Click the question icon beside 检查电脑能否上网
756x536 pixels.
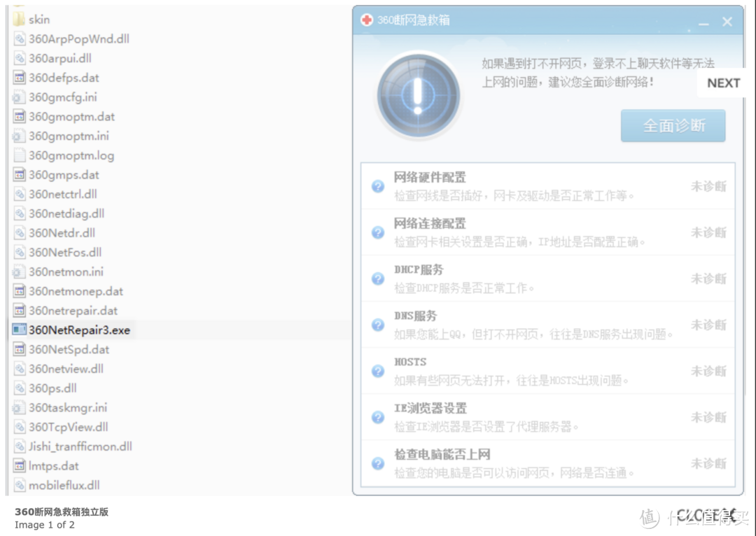click(x=378, y=464)
